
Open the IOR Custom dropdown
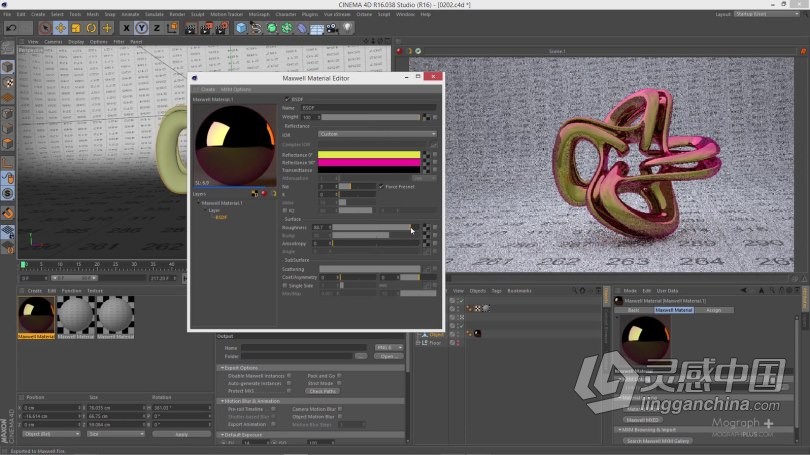(x=377, y=134)
